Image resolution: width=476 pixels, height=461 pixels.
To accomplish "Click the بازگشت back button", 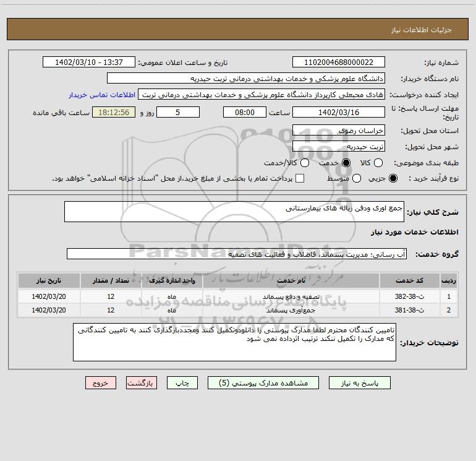I will [142, 383].
